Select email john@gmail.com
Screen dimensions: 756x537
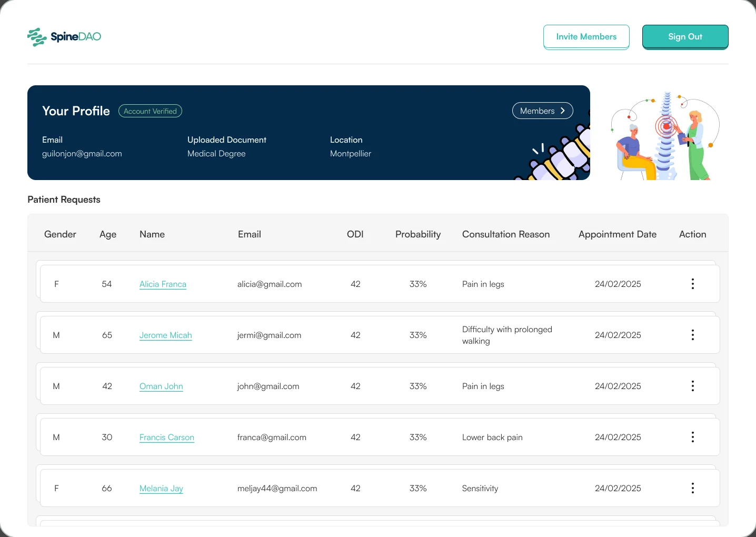pos(268,386)
